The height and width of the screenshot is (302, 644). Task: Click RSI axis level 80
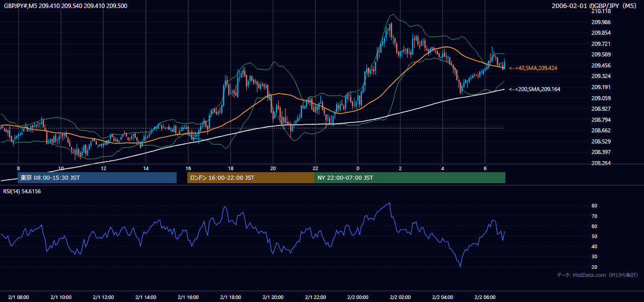[595, 206]
